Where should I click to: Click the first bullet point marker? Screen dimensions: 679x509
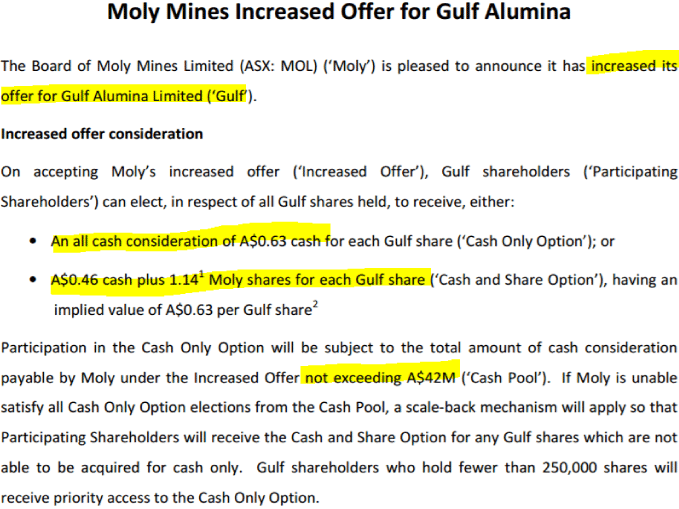pos(34,242)
